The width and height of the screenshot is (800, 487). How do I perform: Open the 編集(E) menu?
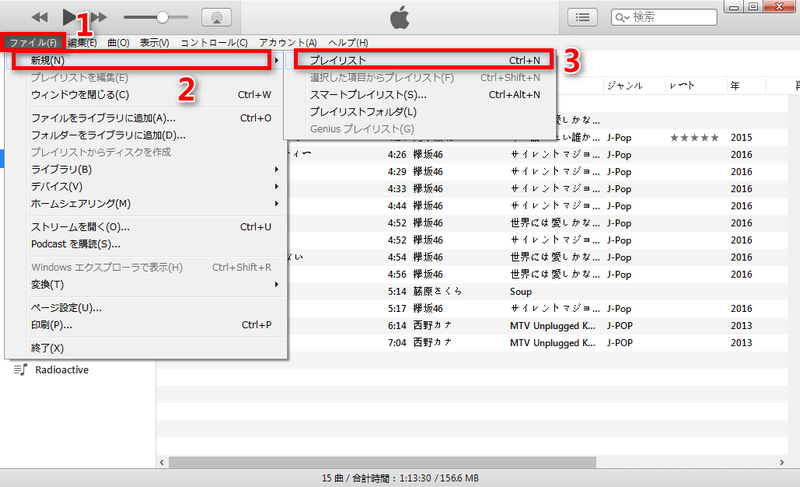point(82,43)
